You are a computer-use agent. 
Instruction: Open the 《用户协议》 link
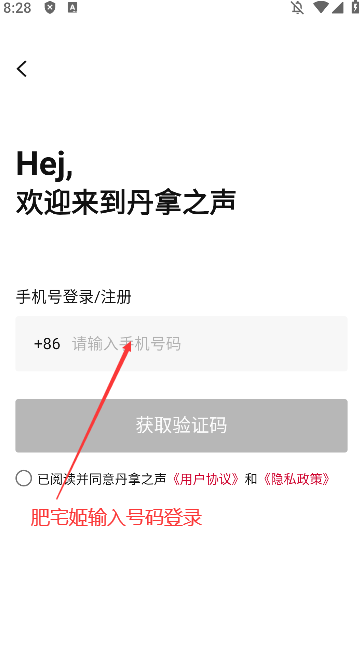tap(206, 479)
